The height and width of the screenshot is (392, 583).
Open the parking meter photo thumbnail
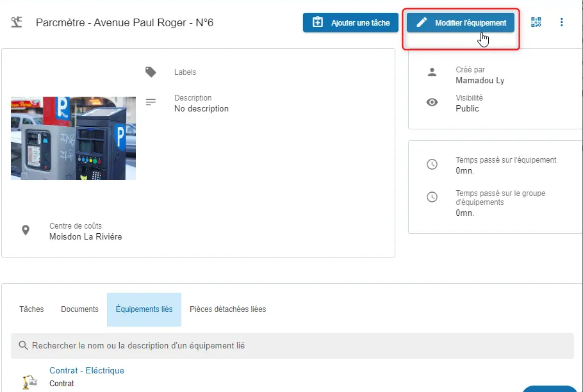click(73, 138)
